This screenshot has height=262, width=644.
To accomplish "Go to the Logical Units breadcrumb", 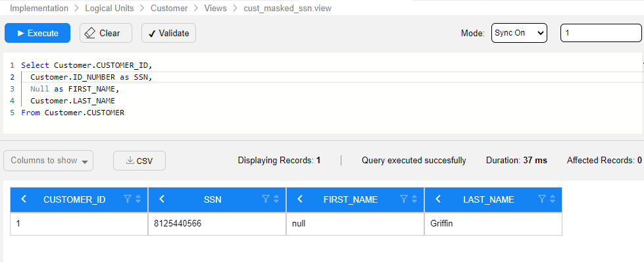I will pyautogui.click(x=109, y=8).
